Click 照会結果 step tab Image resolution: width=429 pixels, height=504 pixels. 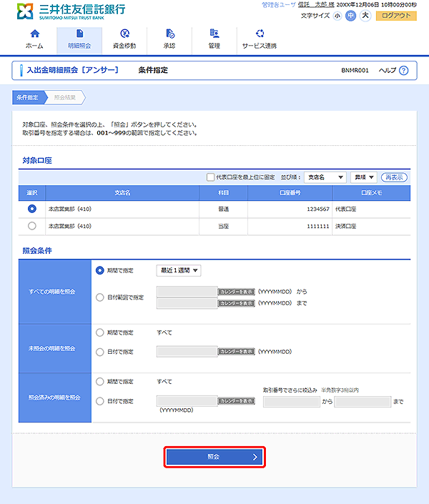click(x=65, y=97)
